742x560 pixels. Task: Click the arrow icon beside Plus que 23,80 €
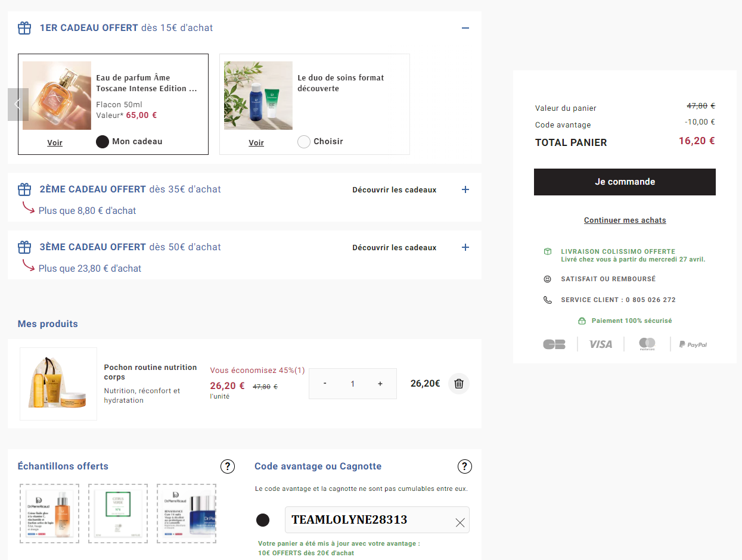point(29,266)
